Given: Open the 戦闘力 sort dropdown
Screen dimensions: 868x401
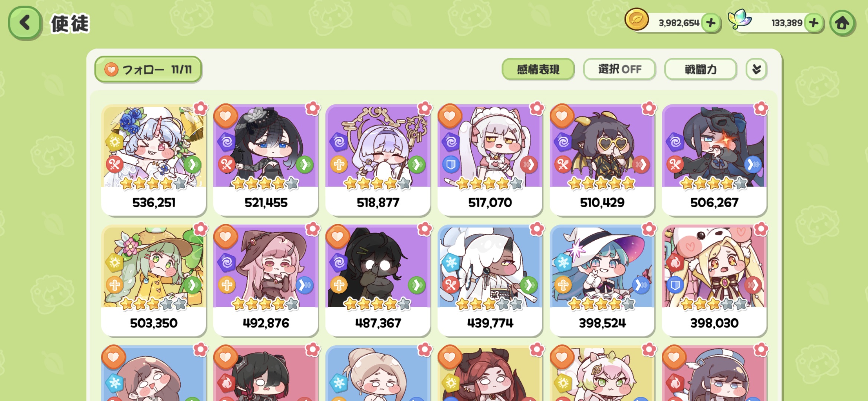Looking at the screenshot, I should pyautogui.click(x=700, y=69).
